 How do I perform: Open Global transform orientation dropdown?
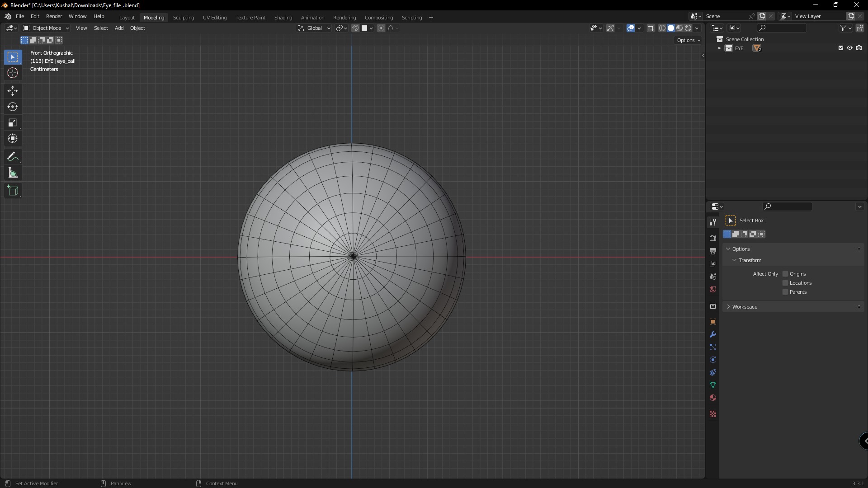(314, 28)
